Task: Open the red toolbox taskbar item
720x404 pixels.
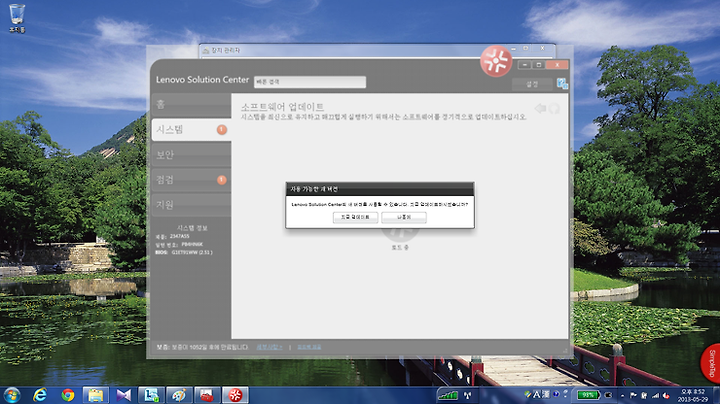Action: tap(207, 395)
